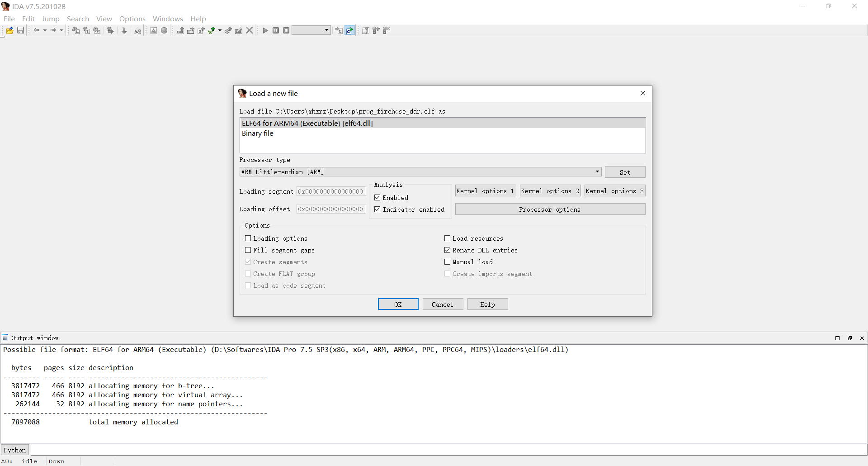Image resolution: width=868 pixels, height=466 pixels.
Task: Expand the Processor type dropdown
Action: [597, 172]
